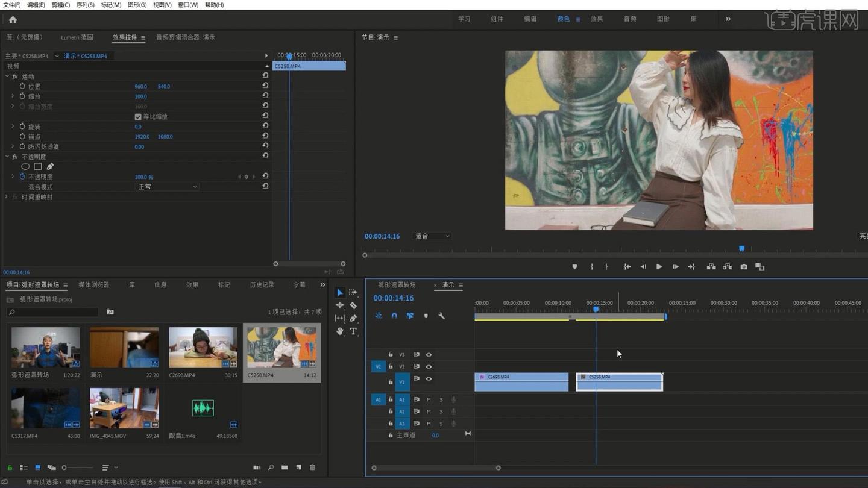Click the trash icon in Project panel

pyautogui.click(x=312, y=468)
